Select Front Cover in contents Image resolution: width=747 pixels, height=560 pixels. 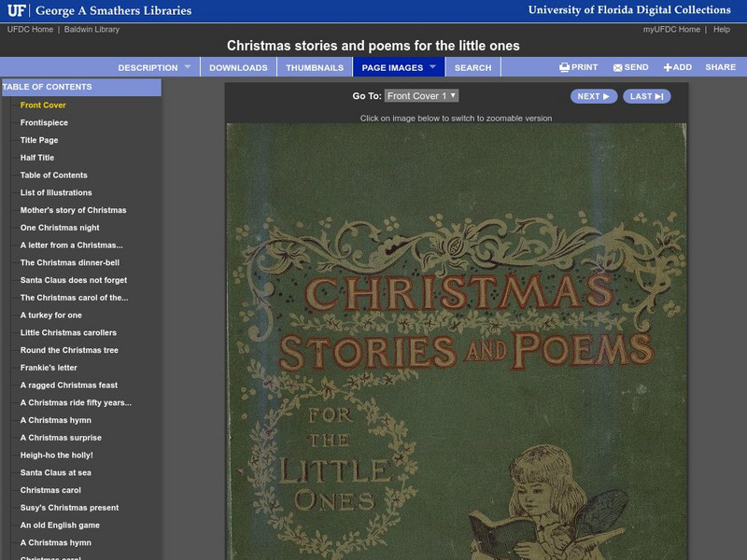pos(43,105)
